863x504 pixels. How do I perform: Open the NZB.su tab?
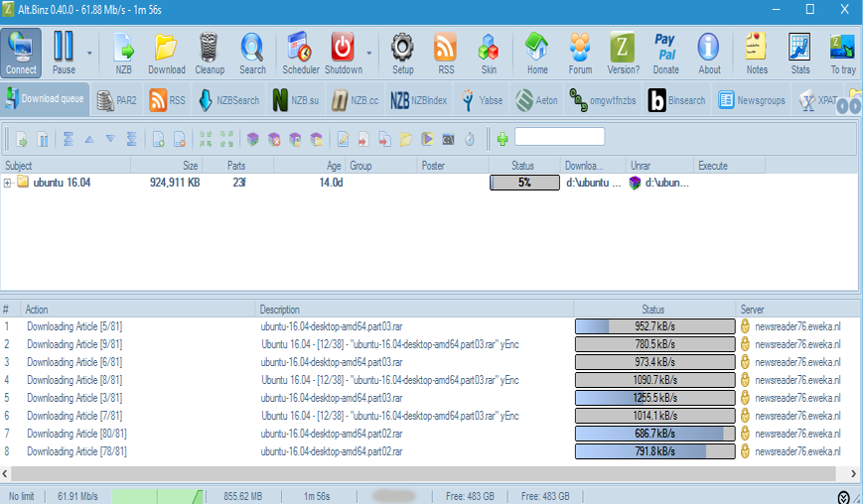point(296,100)
